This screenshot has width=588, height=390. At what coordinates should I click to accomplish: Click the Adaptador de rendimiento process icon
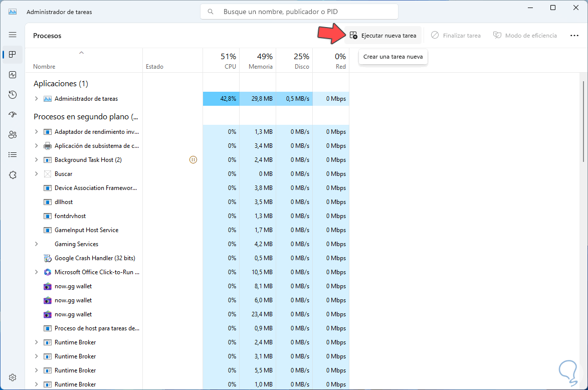coord(48,132)
